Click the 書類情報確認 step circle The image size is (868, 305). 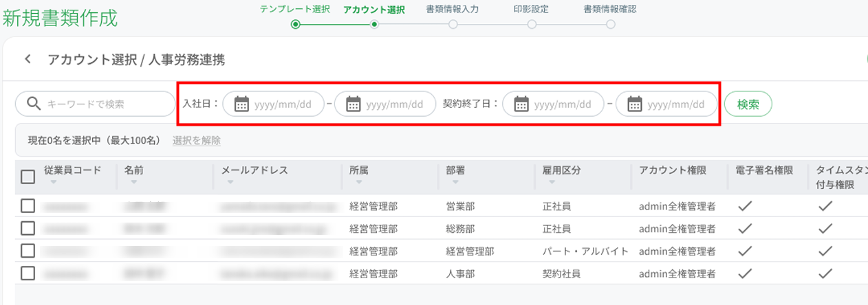point(610,24)
